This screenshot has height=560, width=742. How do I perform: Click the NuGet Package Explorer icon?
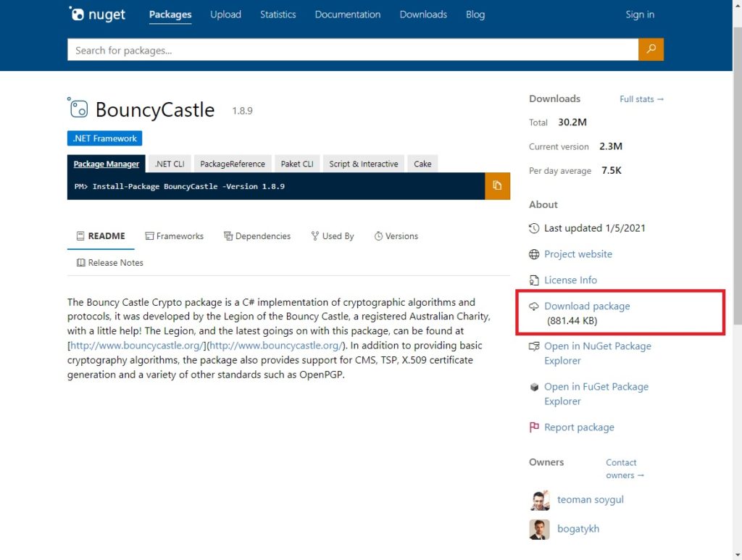tap(534, 346)
